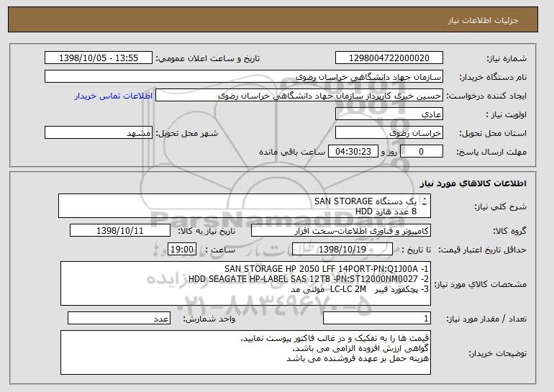
Task: Click the label ساعت باقی مانده
Action: pos(292,152)
